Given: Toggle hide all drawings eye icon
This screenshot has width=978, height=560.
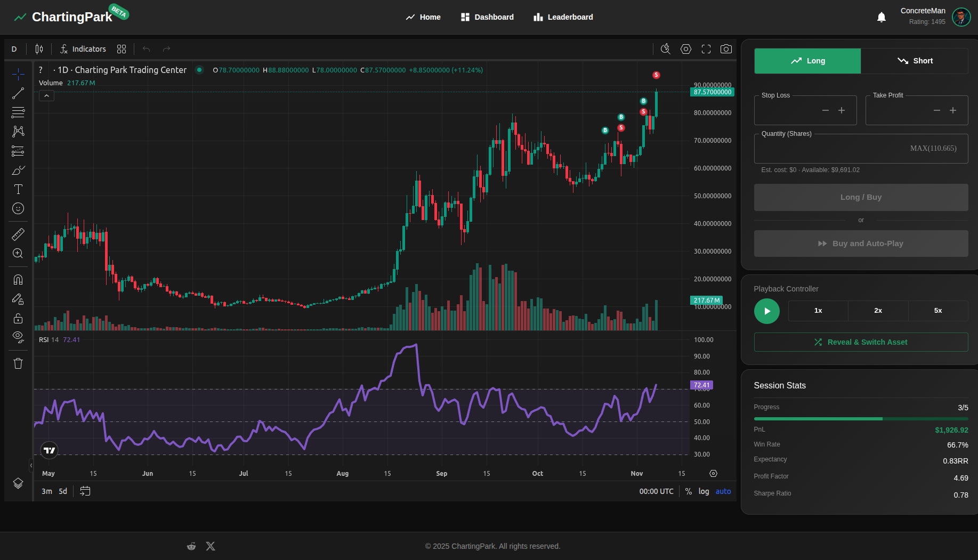Looking at the screenshot, I should pos(18,337).
